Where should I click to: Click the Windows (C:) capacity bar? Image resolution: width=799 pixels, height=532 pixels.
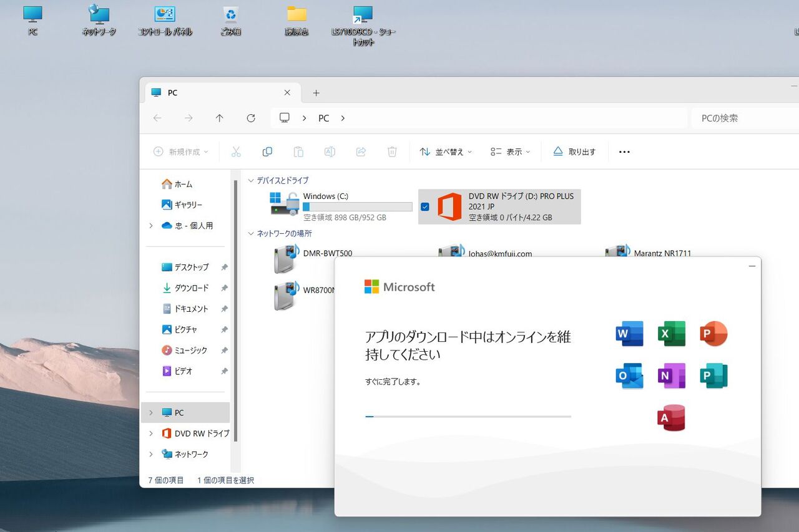click(x=358, y=206)
